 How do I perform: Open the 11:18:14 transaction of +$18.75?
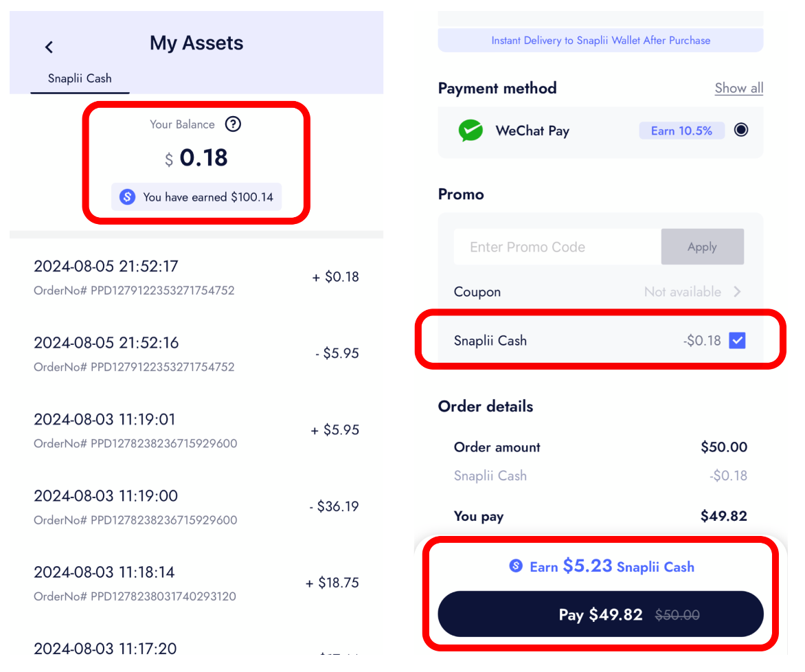pyautogui.click(x=196, y=583)
